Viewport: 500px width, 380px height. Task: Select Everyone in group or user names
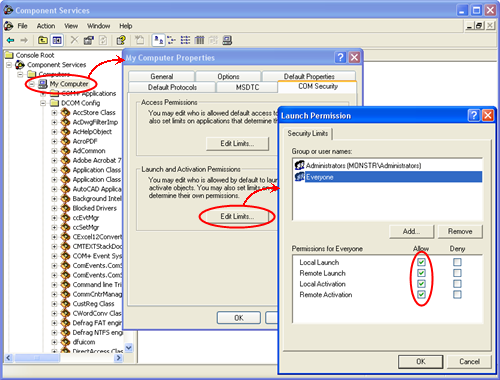[388, 177]
